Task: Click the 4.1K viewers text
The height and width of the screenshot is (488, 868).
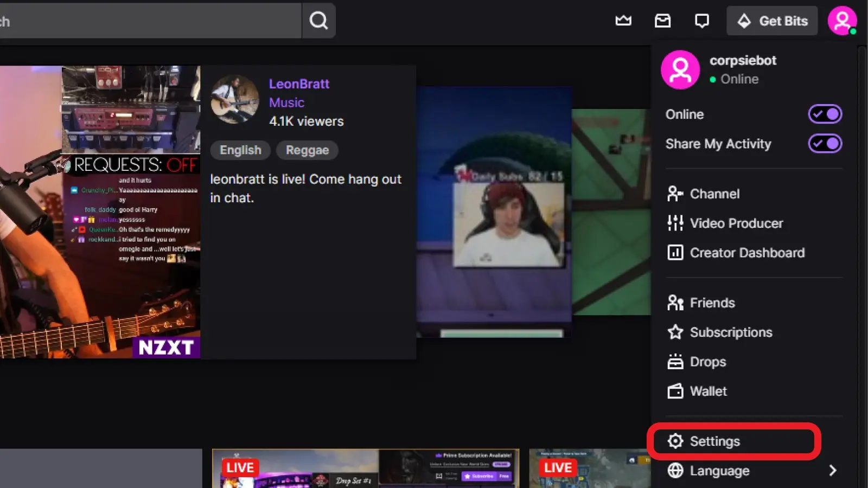Action: pyautogui.click(x=307, y=121)
